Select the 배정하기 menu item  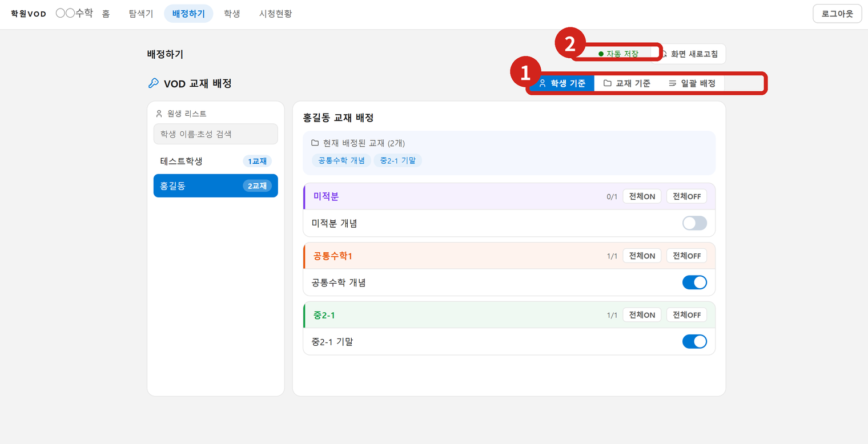[188, 14]
